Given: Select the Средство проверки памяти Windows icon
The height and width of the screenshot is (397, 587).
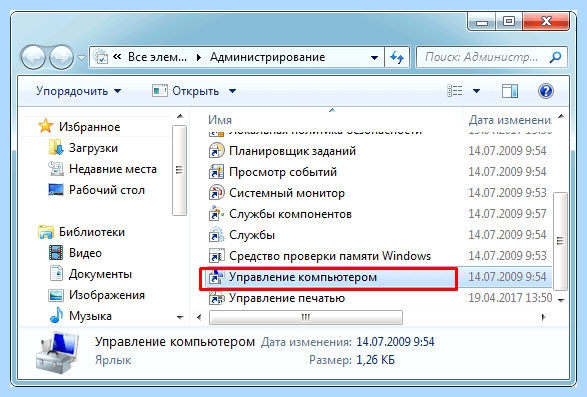Looking at the screenshot, I should 216,256.
